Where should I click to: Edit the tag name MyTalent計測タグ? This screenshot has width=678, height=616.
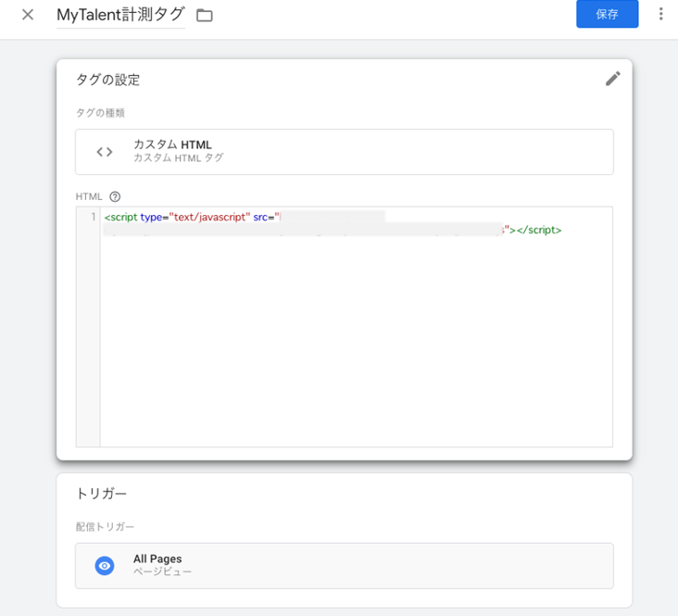pyautogui.click(x=120, y=15)
